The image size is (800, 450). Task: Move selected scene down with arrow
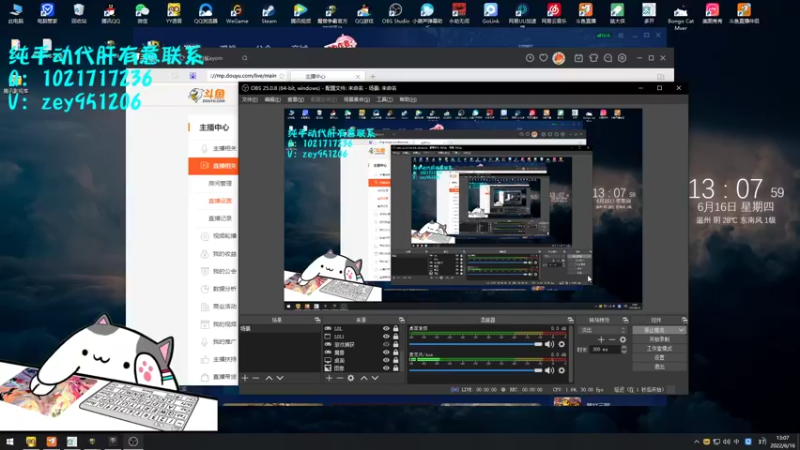(x=280, y=378)
